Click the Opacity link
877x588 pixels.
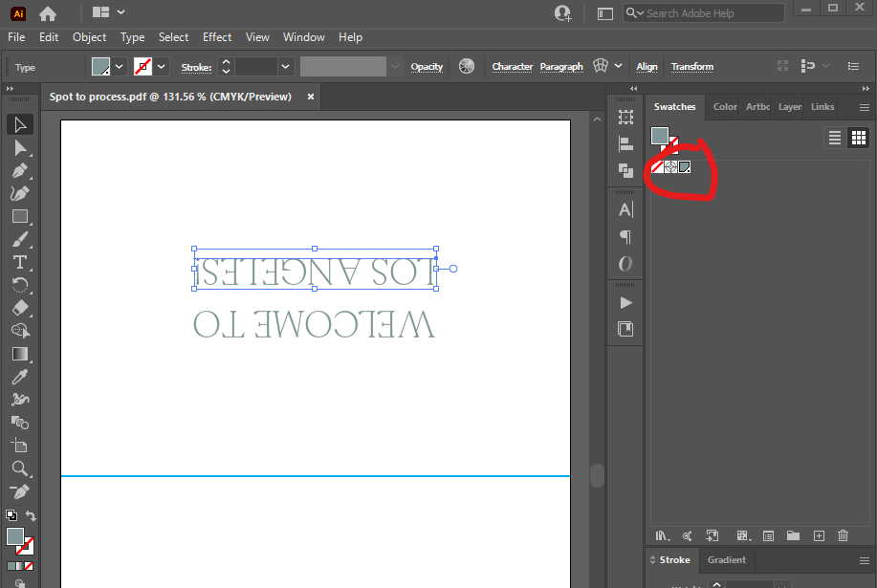pos(427,67)
